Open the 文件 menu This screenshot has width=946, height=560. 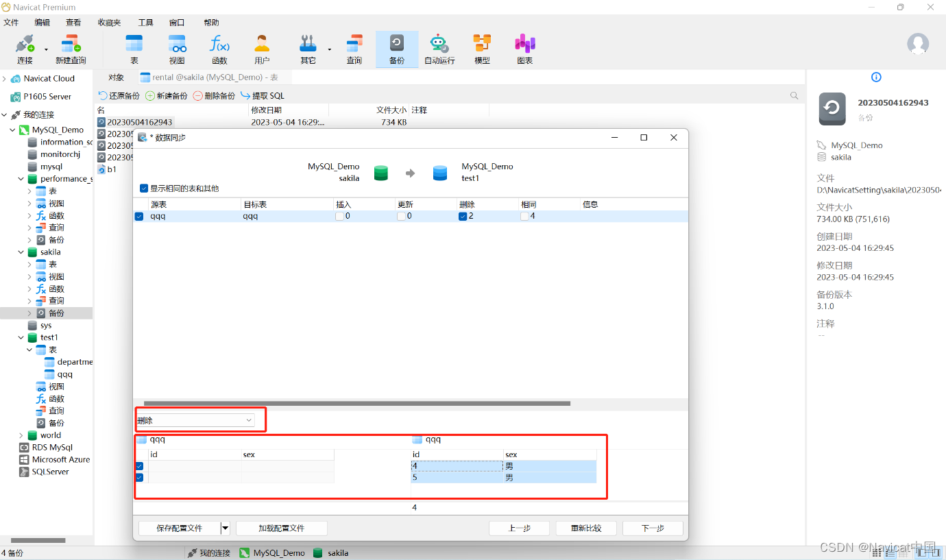11,23
